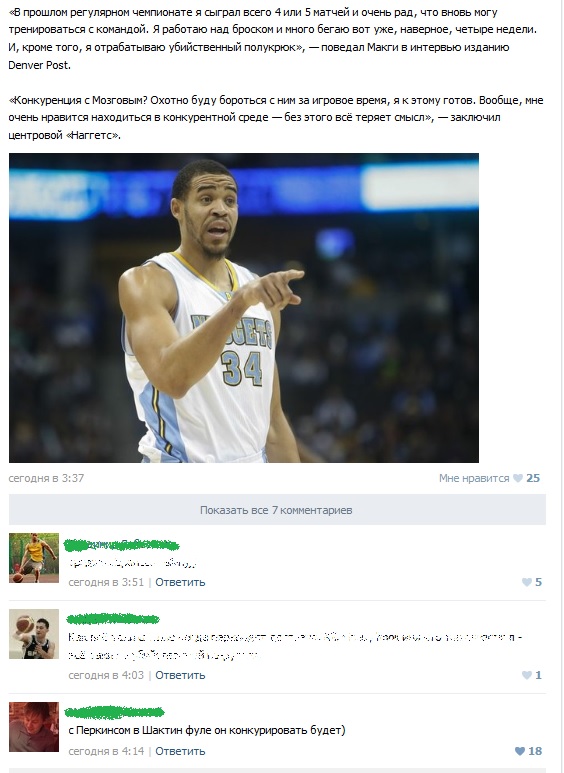Open the Nuggets player photo
564x773 pixels.
(x=244, y=308)
